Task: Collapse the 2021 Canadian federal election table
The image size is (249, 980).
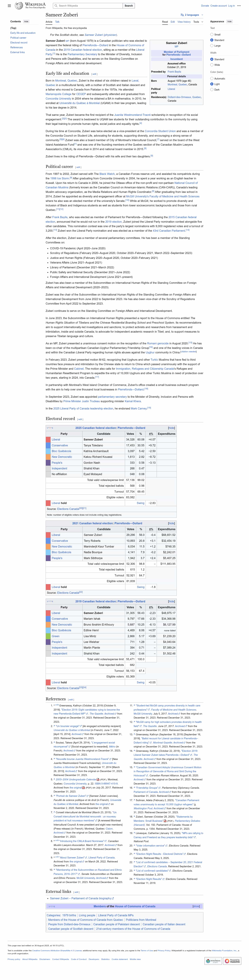Action: click(x=172, y=523)
